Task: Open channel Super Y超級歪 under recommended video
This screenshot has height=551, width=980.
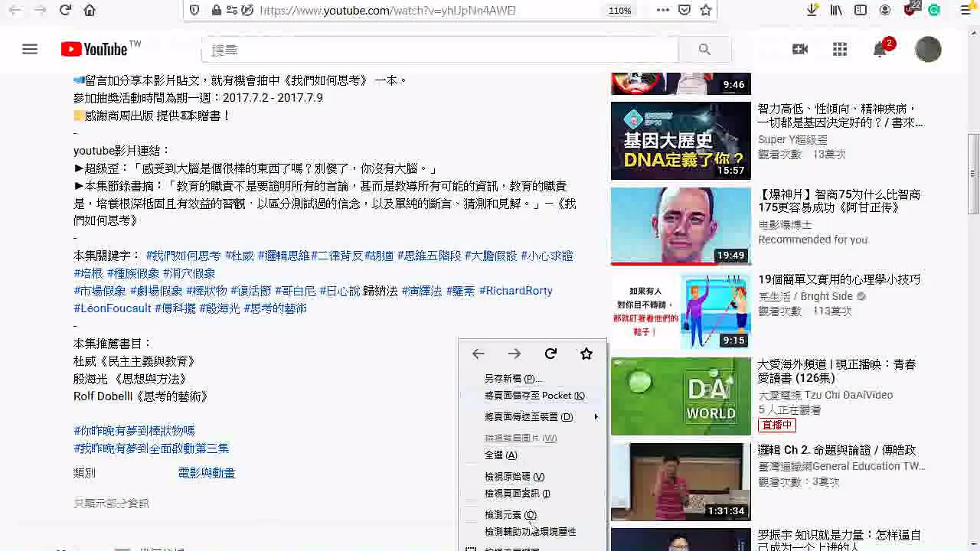Action: 792,139
